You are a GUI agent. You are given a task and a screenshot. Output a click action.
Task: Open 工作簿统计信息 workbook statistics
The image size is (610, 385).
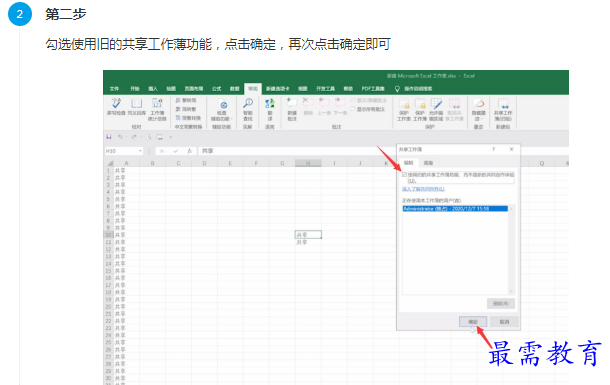[x=157, y=109]
